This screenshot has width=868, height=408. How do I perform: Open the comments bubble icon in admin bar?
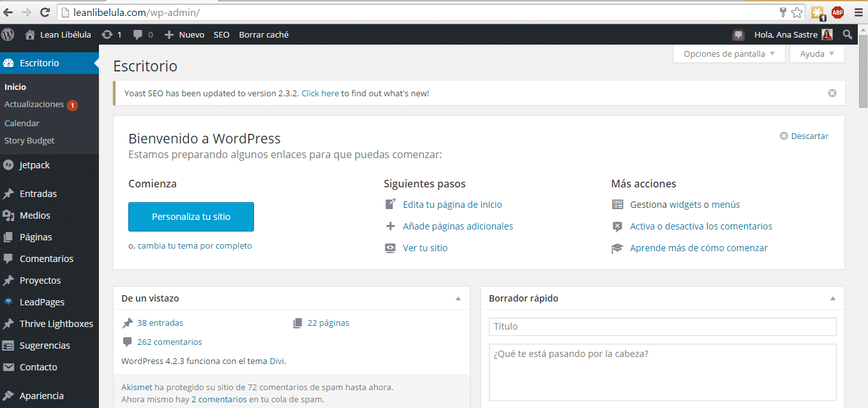(x=137, y=34)
